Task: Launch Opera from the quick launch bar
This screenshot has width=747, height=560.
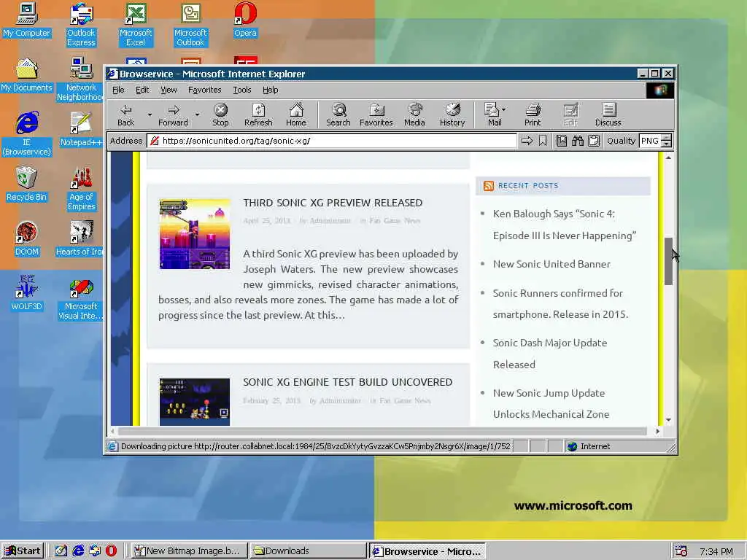Action: pos(111,551)
